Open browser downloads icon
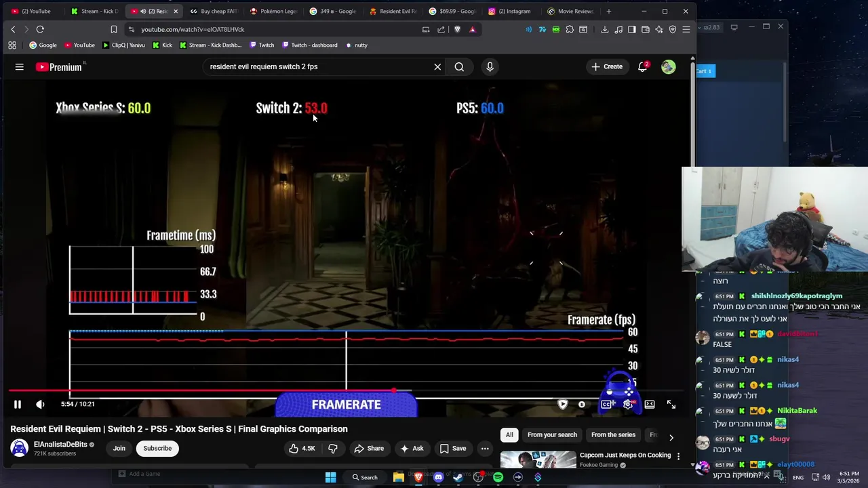 (605, 29)
